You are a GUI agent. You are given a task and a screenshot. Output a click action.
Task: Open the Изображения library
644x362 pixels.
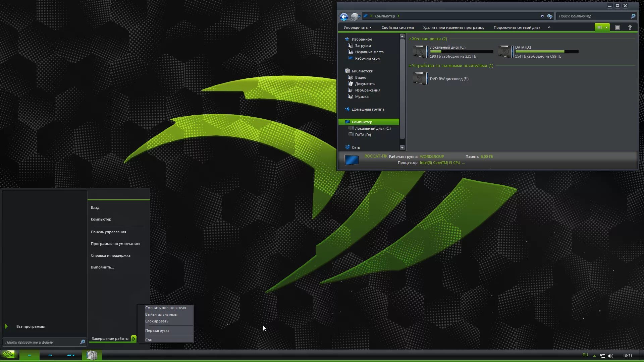click(x=367, y=90)
